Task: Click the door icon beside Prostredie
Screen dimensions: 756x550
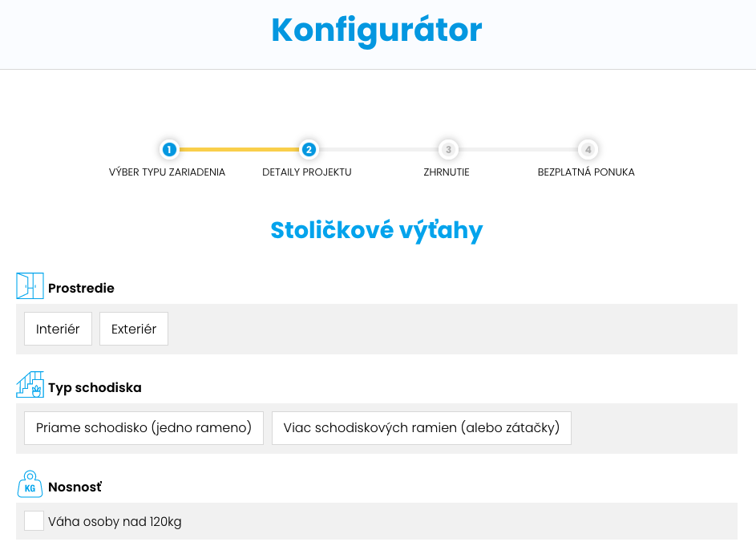Action: pos(30,286)
